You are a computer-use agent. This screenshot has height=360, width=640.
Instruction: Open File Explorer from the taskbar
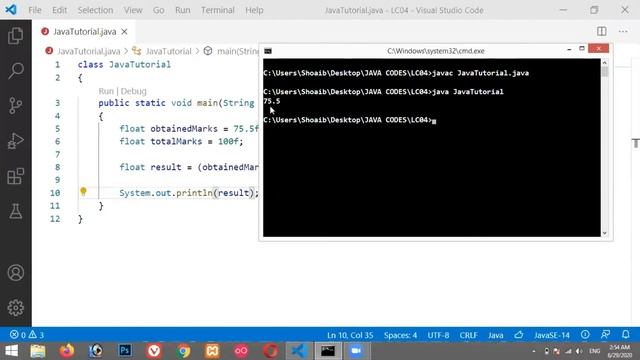[38, 351]
